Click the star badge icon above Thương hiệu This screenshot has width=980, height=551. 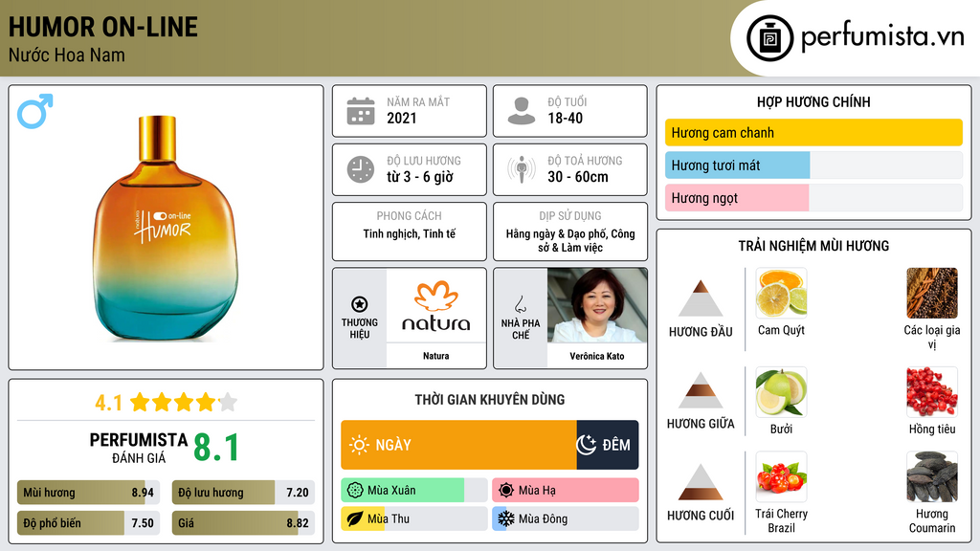coord(360,304)
